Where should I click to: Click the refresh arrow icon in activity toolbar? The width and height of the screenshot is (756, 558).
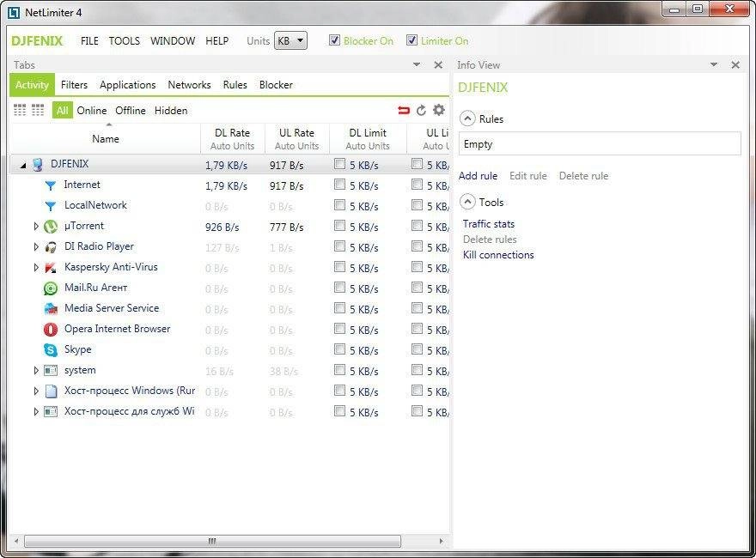coord(421,111)
